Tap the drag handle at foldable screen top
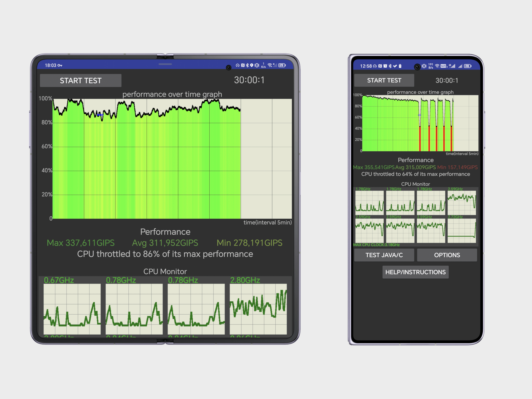The height and width of the screenshot is (399, 532). pos(165,64)
